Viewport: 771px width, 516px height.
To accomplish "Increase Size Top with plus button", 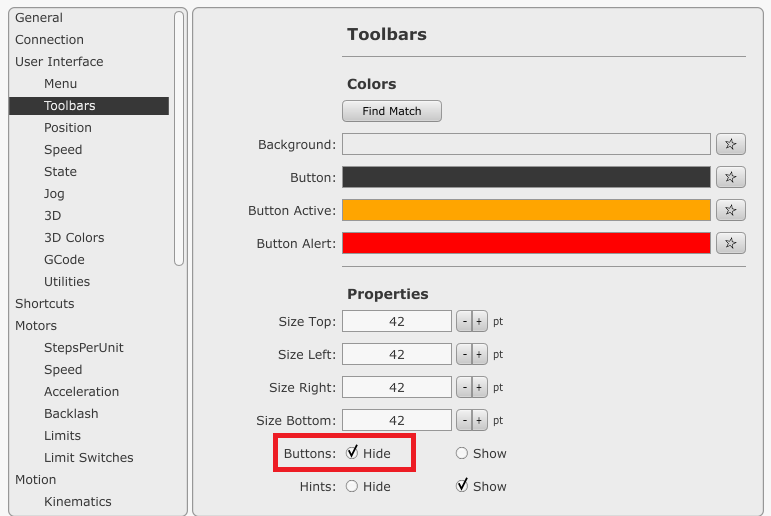I will coord(479,321).
